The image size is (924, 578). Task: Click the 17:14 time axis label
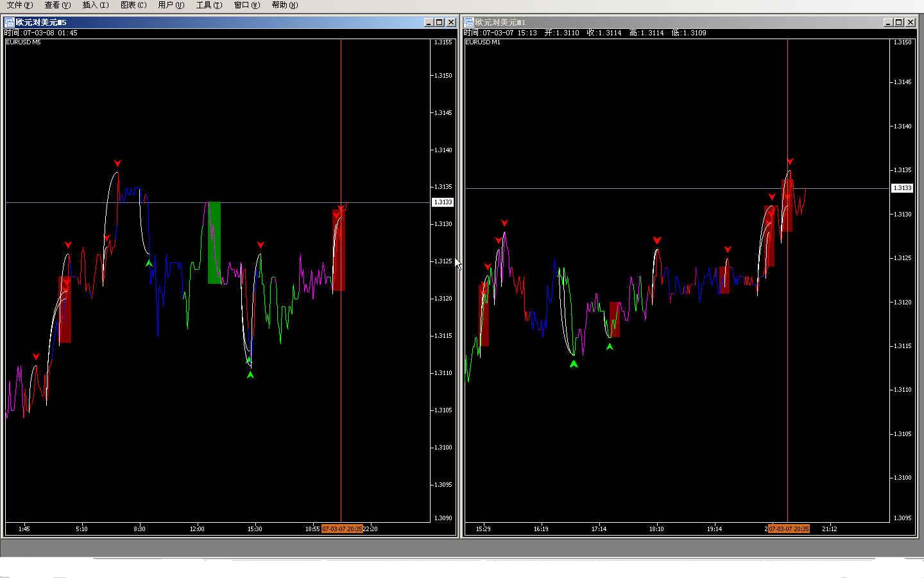pos(599,529)
